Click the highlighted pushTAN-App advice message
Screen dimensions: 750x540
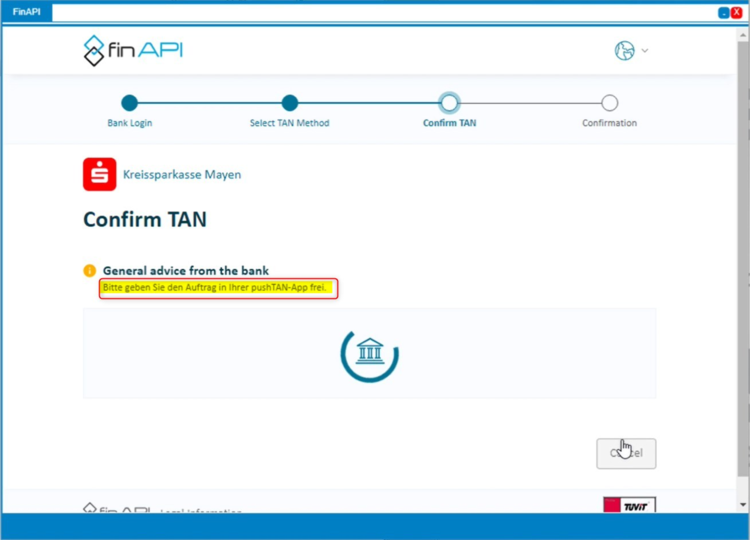point(218,289)
